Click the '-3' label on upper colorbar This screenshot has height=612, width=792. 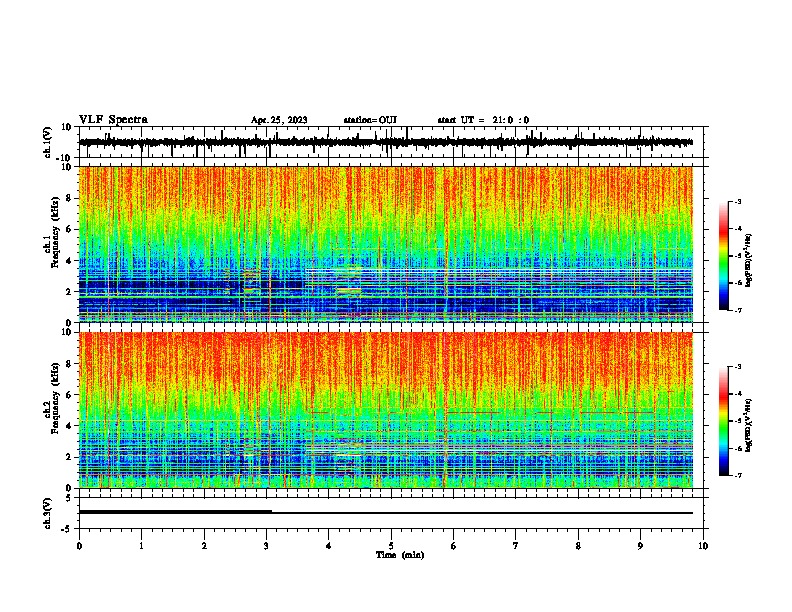pos(738,202)
